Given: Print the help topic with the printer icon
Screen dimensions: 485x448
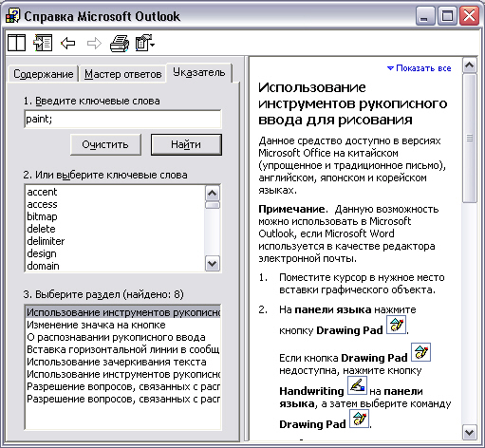Looking at the screenshot, I should coord(120,43).
